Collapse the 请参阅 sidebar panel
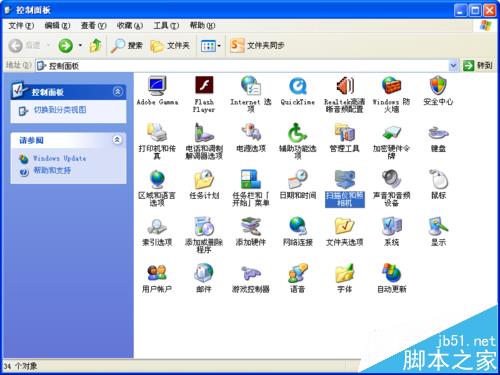Image resolution: width=500 pixels, height=375 pixels. tap(117, 140)
